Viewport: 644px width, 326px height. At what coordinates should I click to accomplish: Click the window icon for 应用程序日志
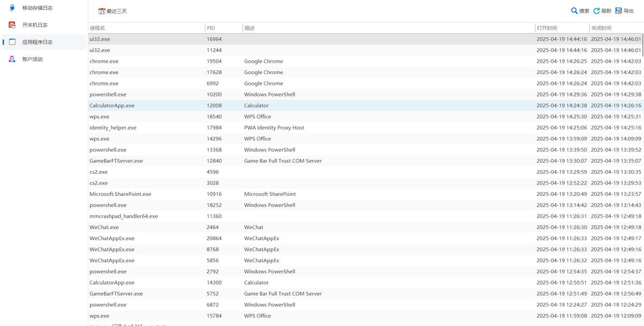tap(12, 42)
